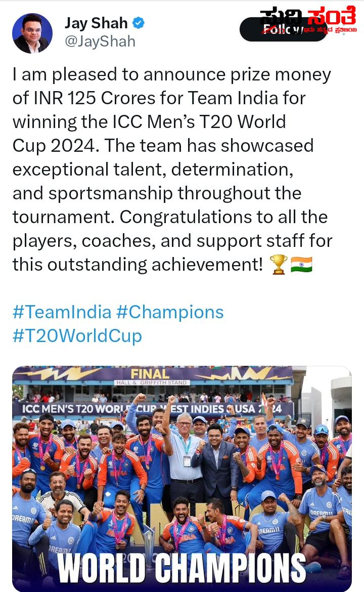Click the India flag emoji
364x592 pixels.
[301, 264]
